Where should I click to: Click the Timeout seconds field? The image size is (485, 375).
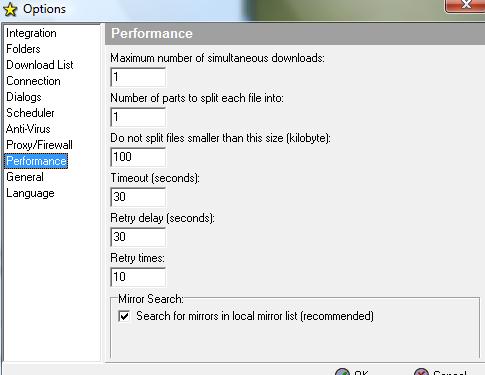click(138, 197)
